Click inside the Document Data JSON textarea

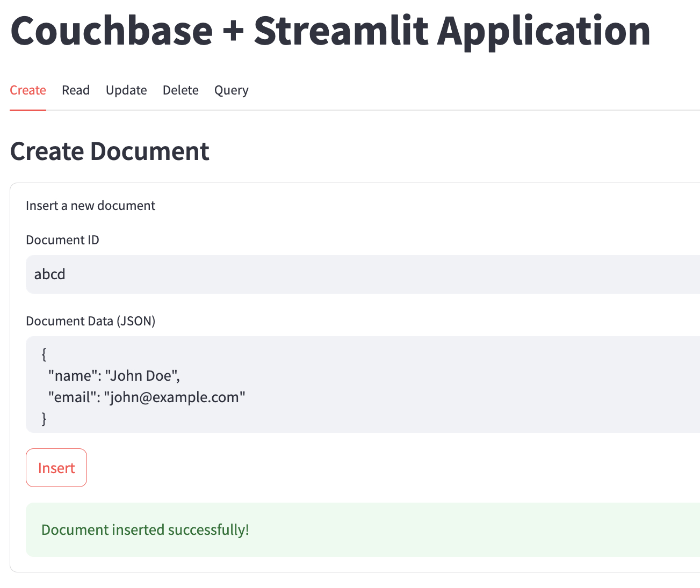[x=363, y=384]
